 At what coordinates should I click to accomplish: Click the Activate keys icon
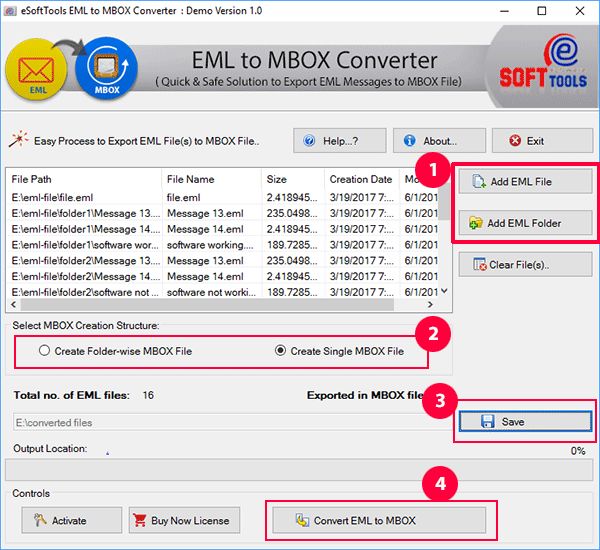[40, 520]
